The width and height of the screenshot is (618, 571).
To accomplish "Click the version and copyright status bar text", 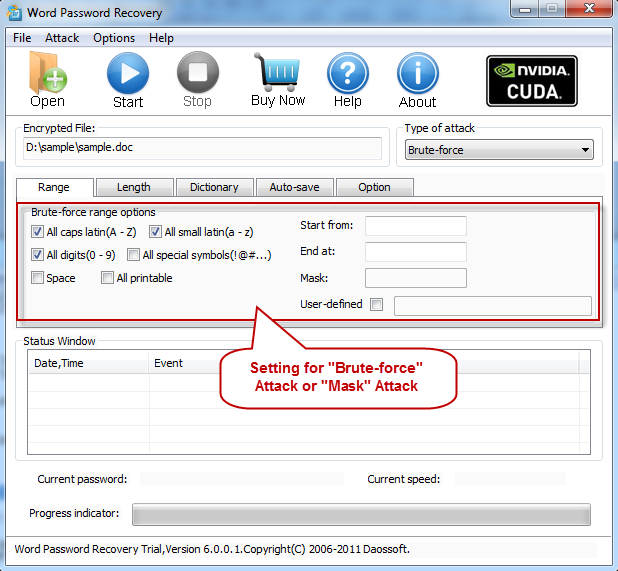I will (212, 549).
